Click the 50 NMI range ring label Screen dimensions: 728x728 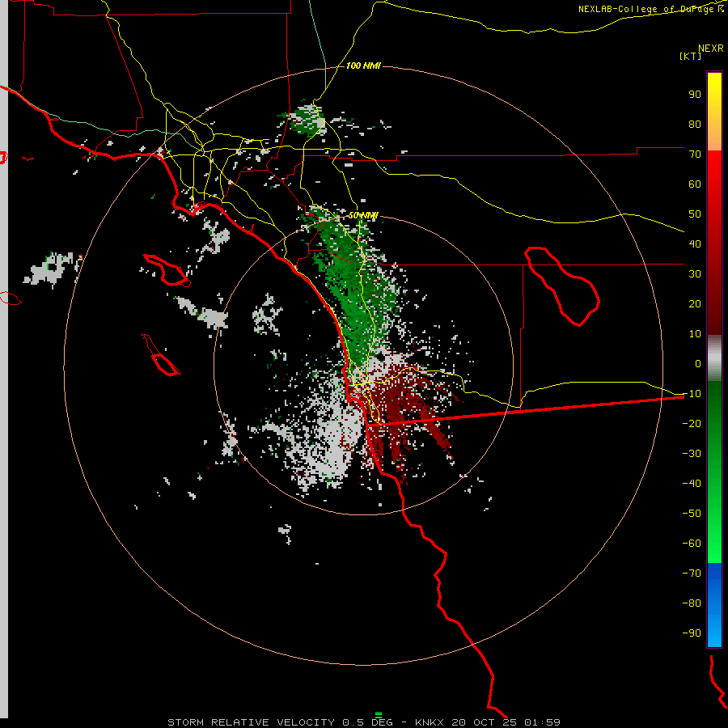[x=363, y=215]
